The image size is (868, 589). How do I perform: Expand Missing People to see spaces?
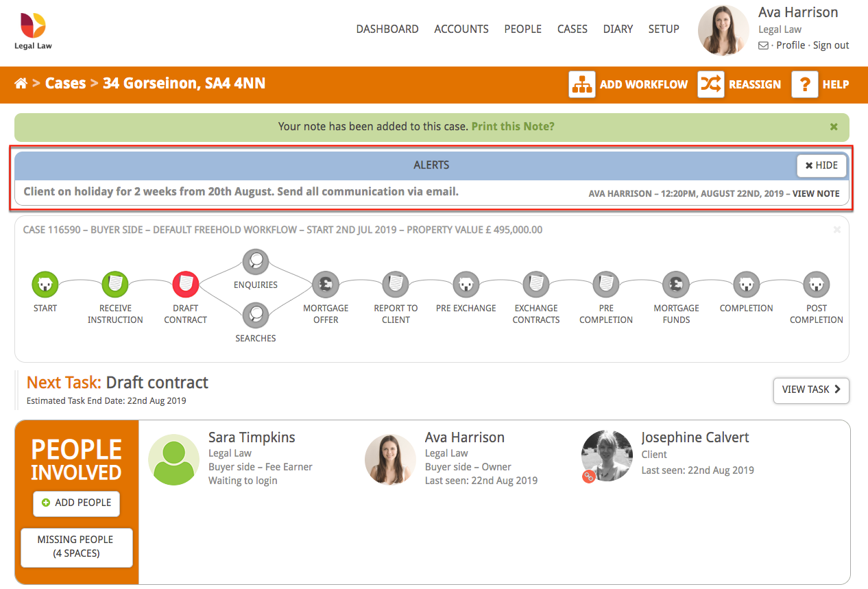[x=76, y=546]
